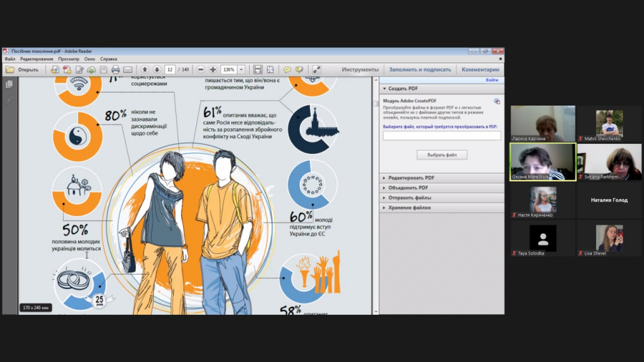This screenshot has height=362, width=644.
Task: Open the zoom level dropdown arrow
Action: (241, 70)
